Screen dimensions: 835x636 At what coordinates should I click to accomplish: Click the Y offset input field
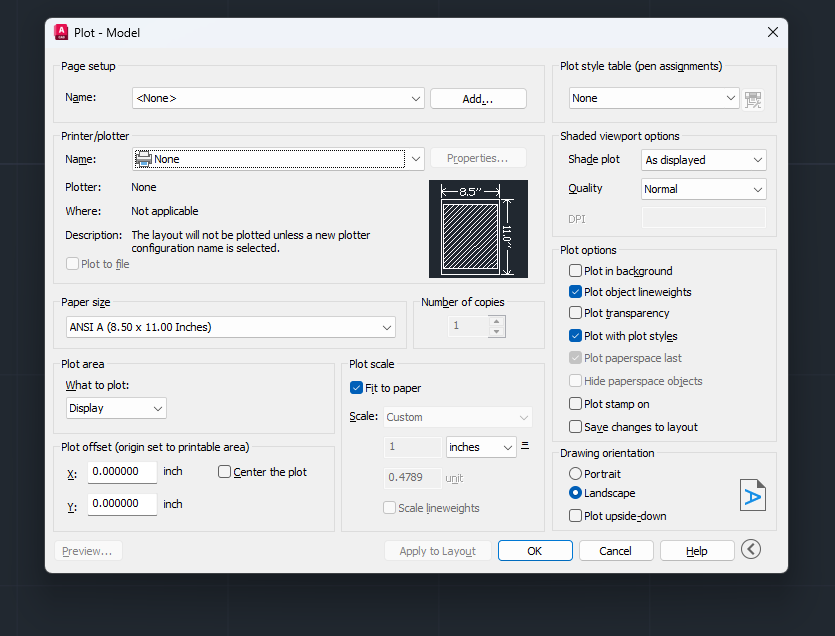[122, 504]
